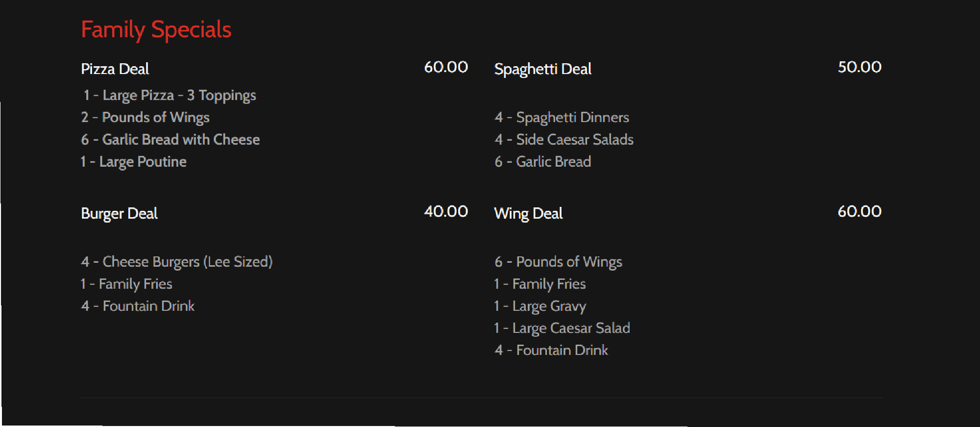This screenshot has height=427, width=980.
Task: Click Garlic Bread with Cheese item
Action: tap(170, 140)
